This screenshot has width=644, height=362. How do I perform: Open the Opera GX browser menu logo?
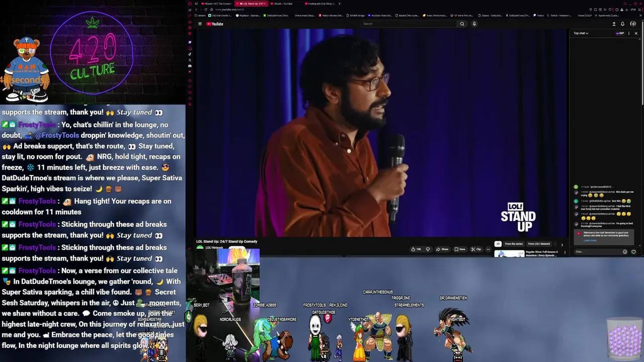[x=190, y=4]
